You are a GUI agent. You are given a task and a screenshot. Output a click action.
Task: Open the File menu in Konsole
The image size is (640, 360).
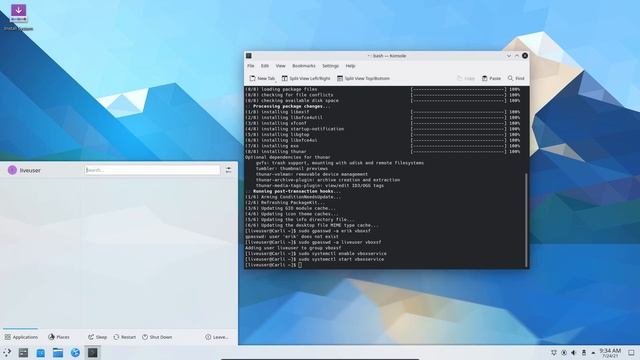(x=251, y=66)
